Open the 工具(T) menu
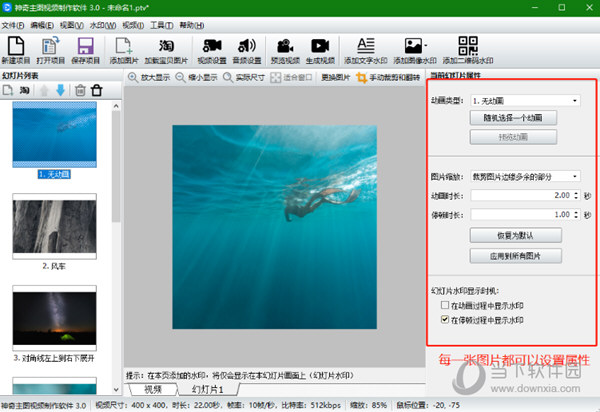 pyautogui.click(x=161, y=25)
